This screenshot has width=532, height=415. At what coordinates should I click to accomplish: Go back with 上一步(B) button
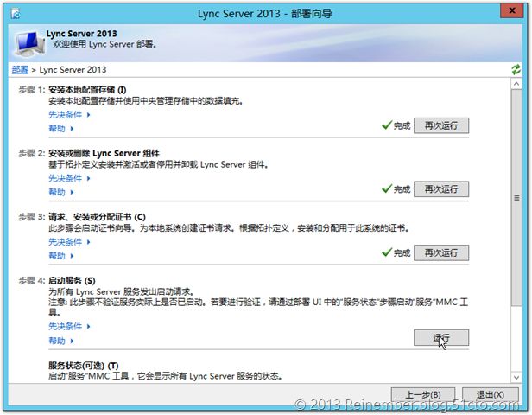click(x=423, y=395)
